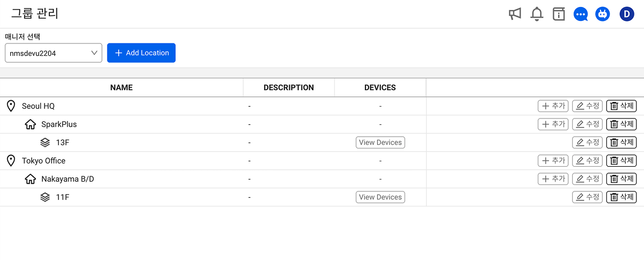Click the 추가 button for Seoul HQ
Viewport: 644px width, 260px height.
553,106
